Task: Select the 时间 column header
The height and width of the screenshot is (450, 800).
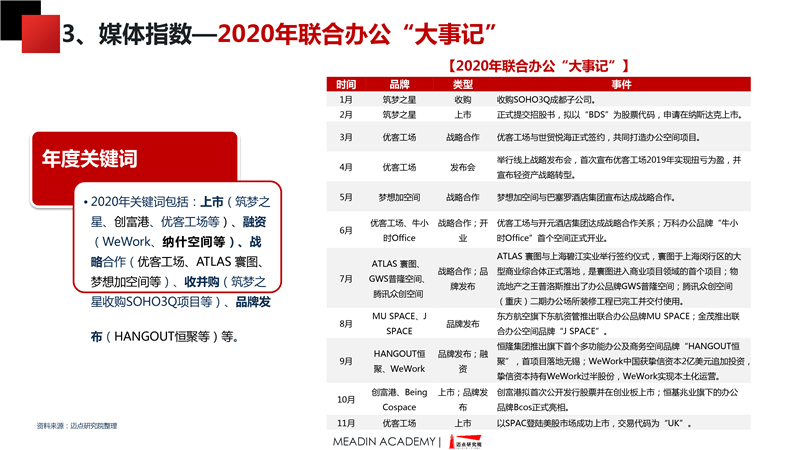Action: pyautogui.click(x=346, y=84)
